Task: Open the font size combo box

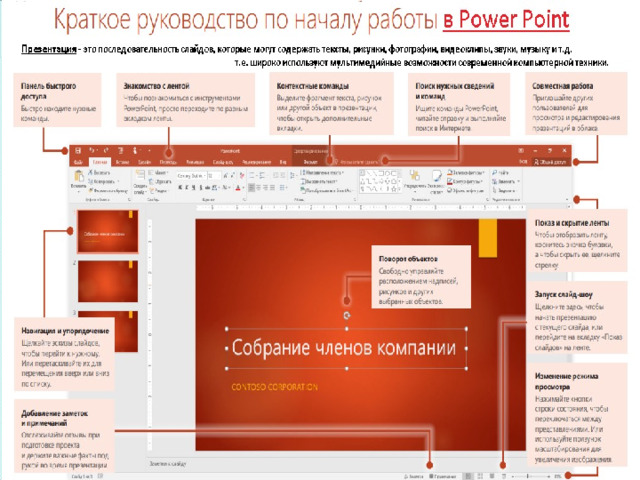Action: point(214,176)
